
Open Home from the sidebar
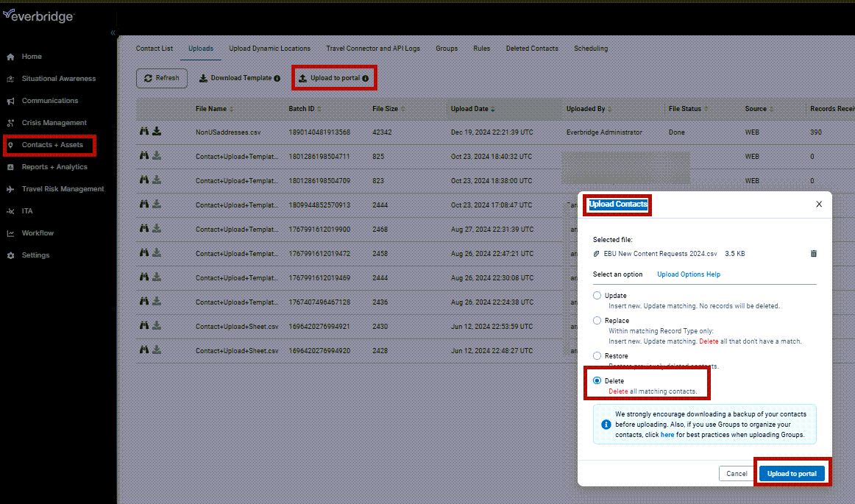(x=31, y=57)
